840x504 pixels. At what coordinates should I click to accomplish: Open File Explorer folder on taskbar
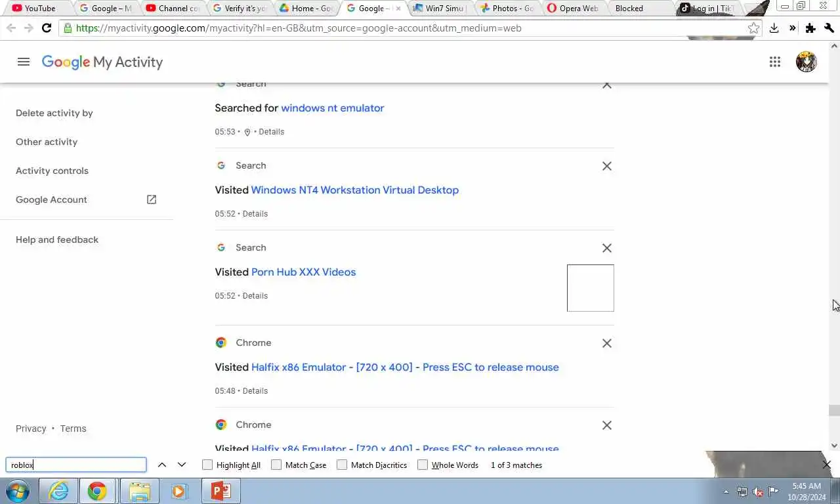[x=139, y=491]
